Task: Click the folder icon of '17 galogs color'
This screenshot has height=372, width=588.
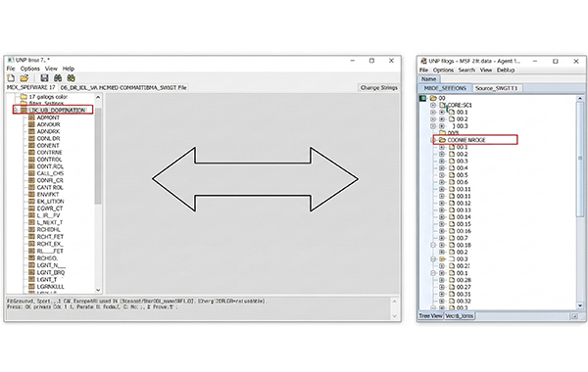Action: click(24, 97)
